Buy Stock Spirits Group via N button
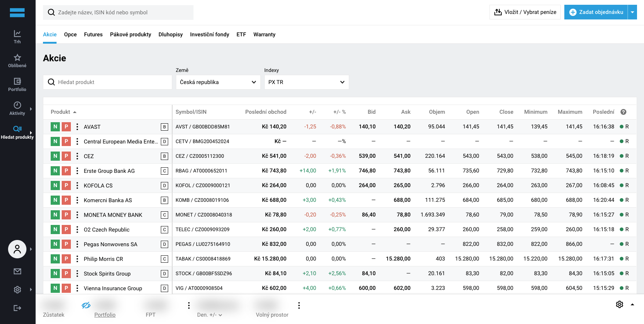This screenshot has height=324, width=644. (x=55, y=273)
